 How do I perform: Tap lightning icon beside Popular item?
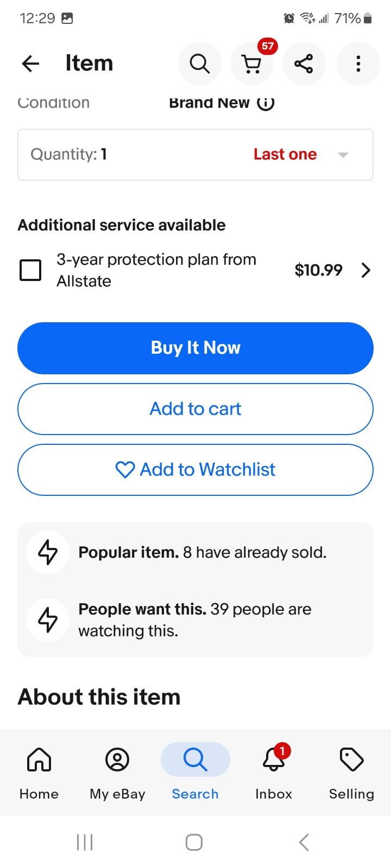48,552
